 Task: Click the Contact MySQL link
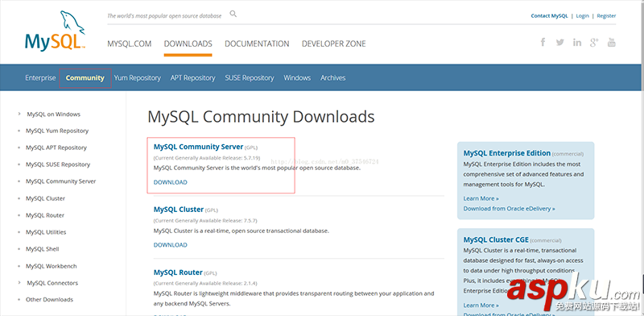549,15
